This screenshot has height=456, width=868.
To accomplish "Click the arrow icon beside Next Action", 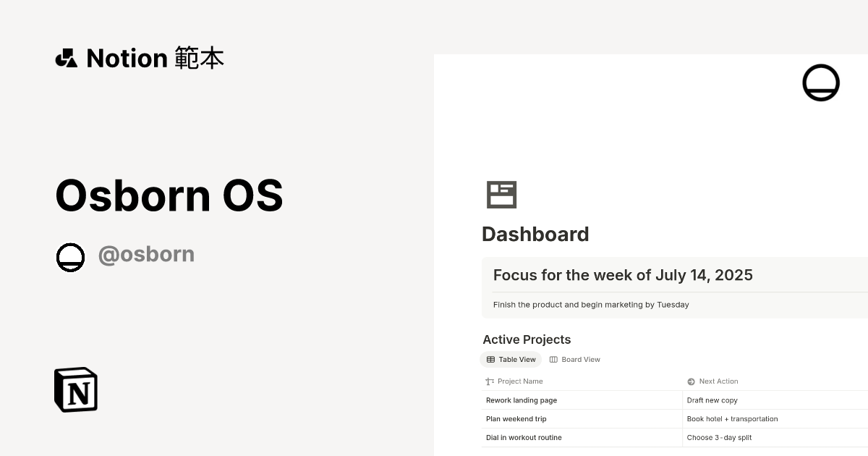I will (x=689, y=381).
